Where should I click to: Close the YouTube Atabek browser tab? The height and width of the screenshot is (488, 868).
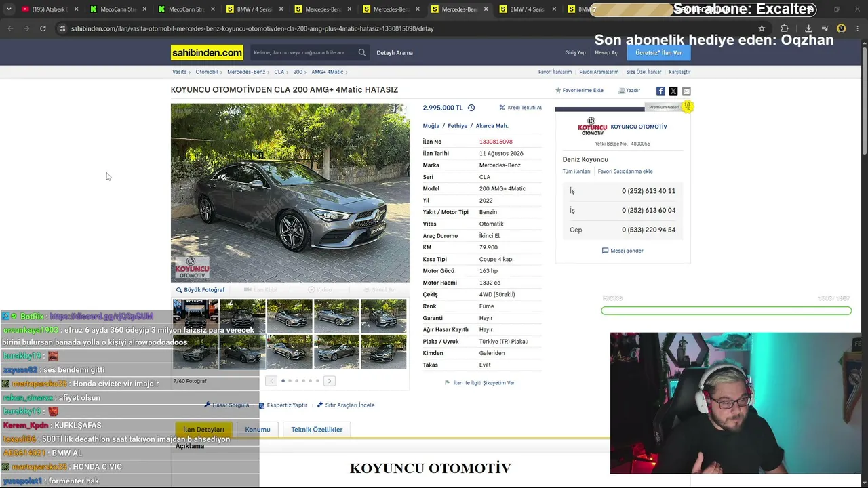pos(76,9)
